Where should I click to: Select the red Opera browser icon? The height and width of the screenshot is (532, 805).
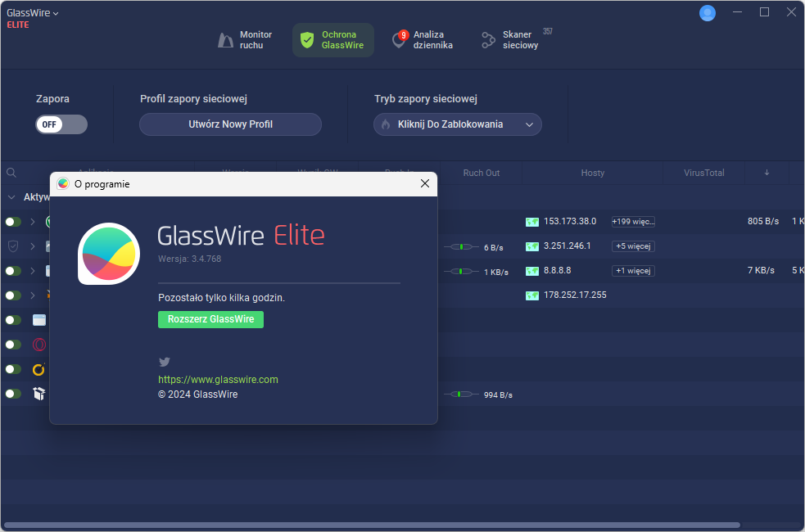coord(39,345)
